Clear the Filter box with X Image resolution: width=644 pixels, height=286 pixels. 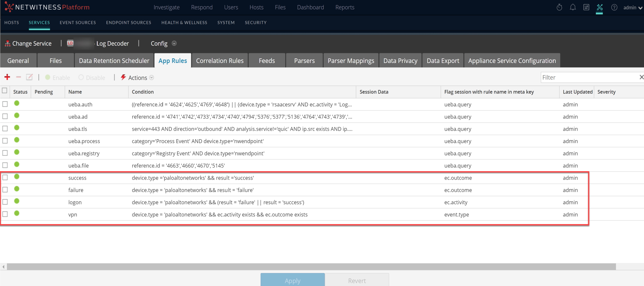tap(641, 77)
